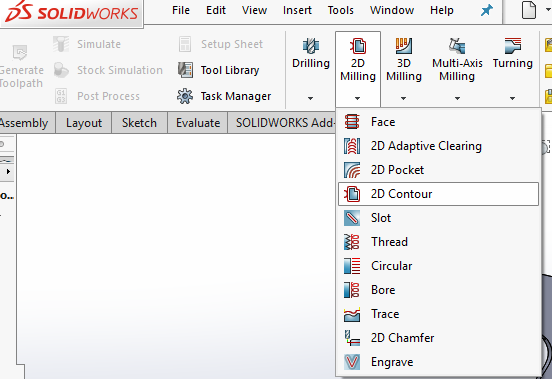Switch to the Sketch tab
The image size is (552, 379).
(139, 123)
